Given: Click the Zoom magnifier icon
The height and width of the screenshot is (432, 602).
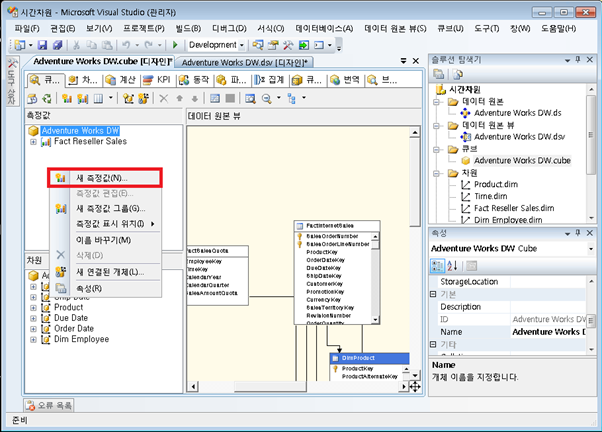Looking at the screenshot, I should tap(266, 99).
